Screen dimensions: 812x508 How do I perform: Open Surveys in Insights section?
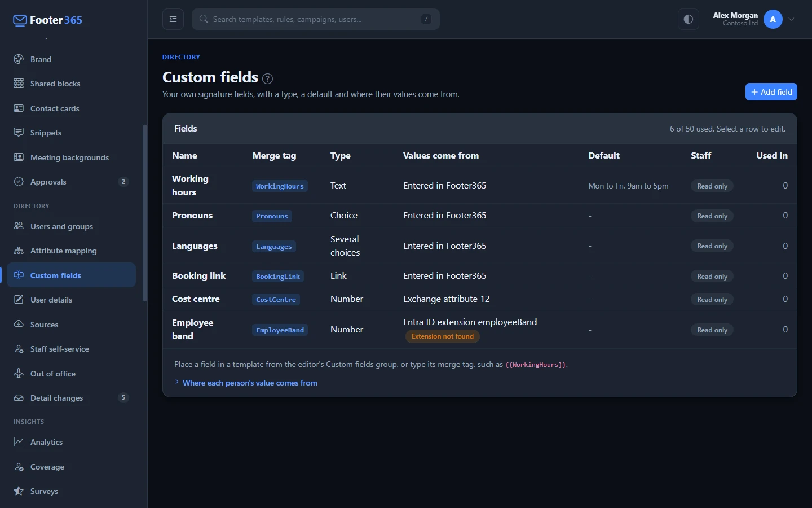[71, 491]
